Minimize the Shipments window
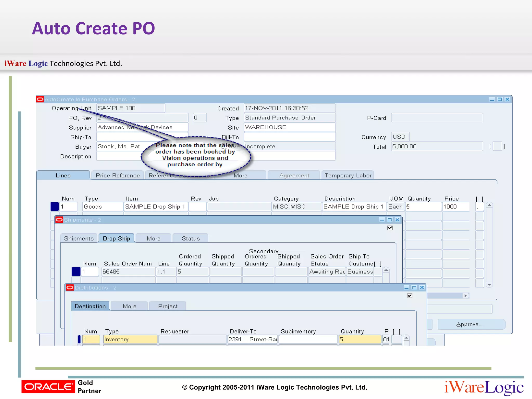Image resolution: width=532 pixels, height=399 pixels. tap(382, 220)
